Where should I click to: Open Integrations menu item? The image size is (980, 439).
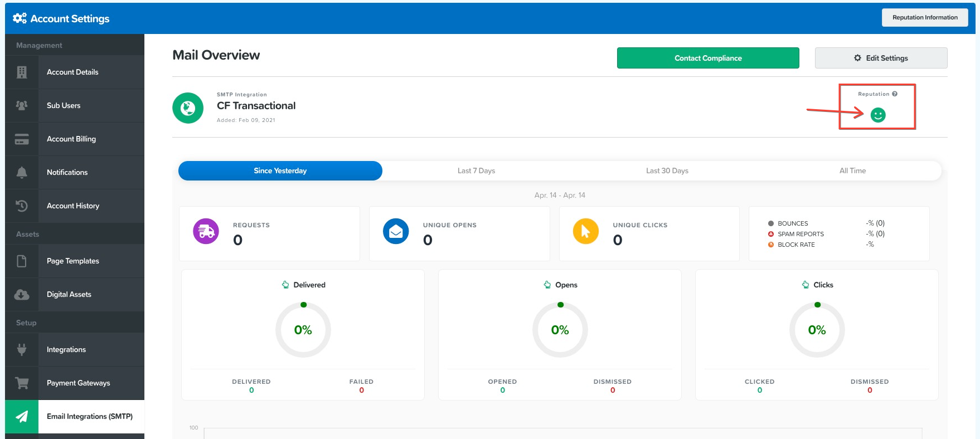[75, 349]
